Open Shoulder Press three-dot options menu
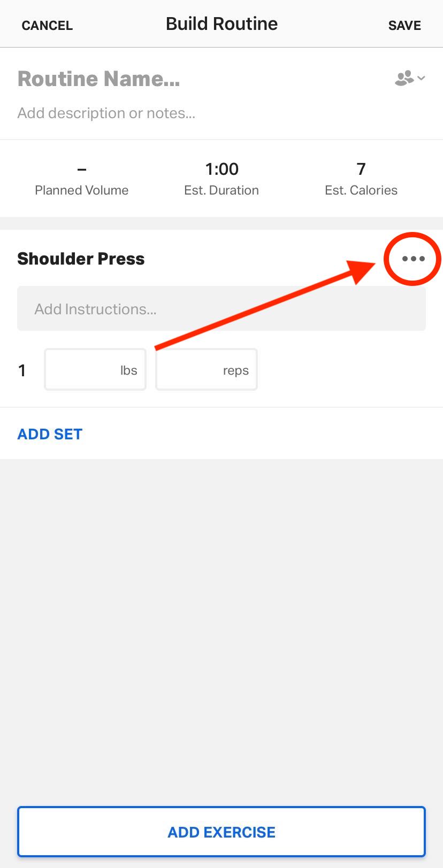The height and width of the screenshot is (868, 443). (x=413, y=259)
